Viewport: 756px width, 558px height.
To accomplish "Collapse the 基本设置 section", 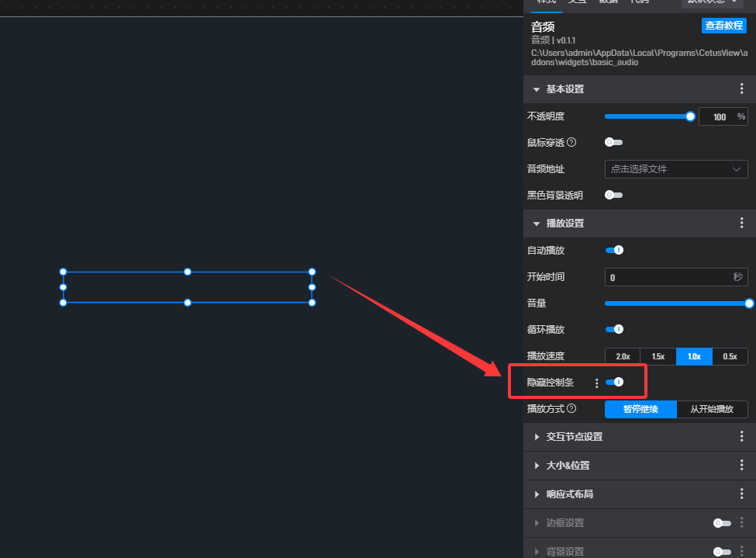I will 536,89.
